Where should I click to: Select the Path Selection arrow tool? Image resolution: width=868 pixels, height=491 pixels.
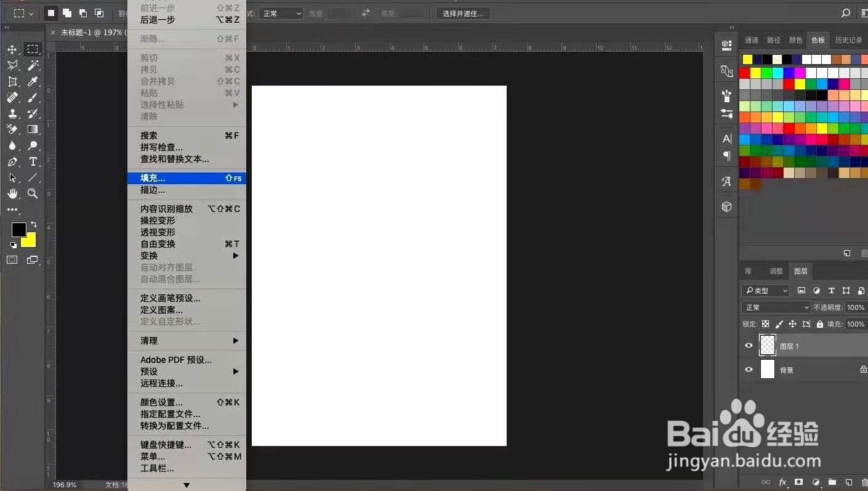click(x=12, y=177)
